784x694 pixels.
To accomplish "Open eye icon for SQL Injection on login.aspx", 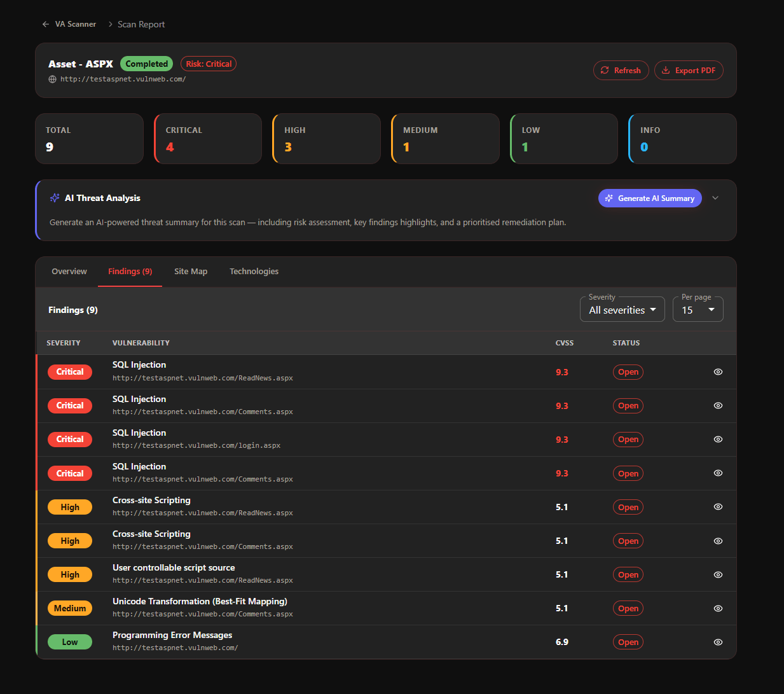I will coord(718,440).
